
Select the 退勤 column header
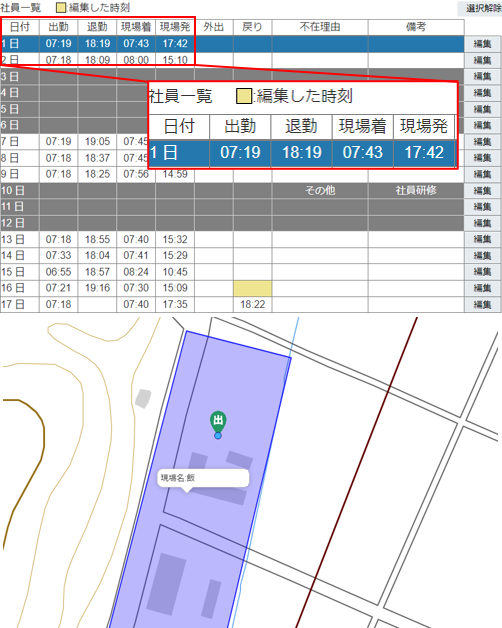point(97,27)
